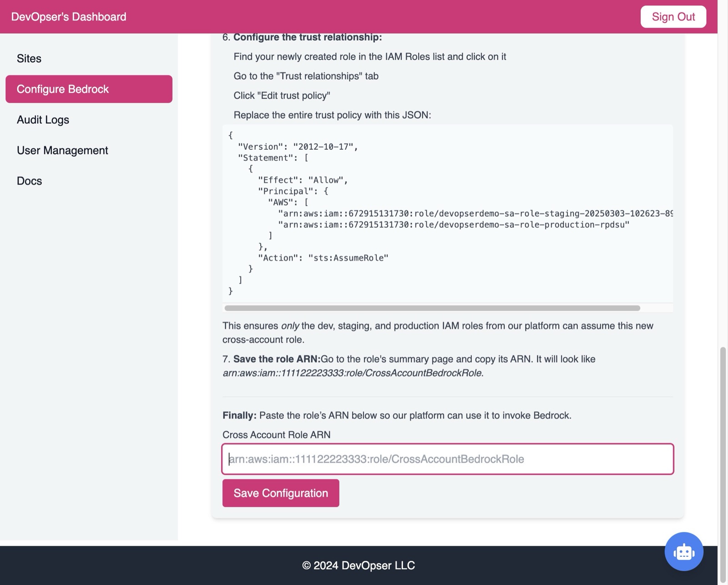Click the code block horizontal scrollbar
Screen dimensions: 728x585
pyautogui.click(x=432, y=308)
